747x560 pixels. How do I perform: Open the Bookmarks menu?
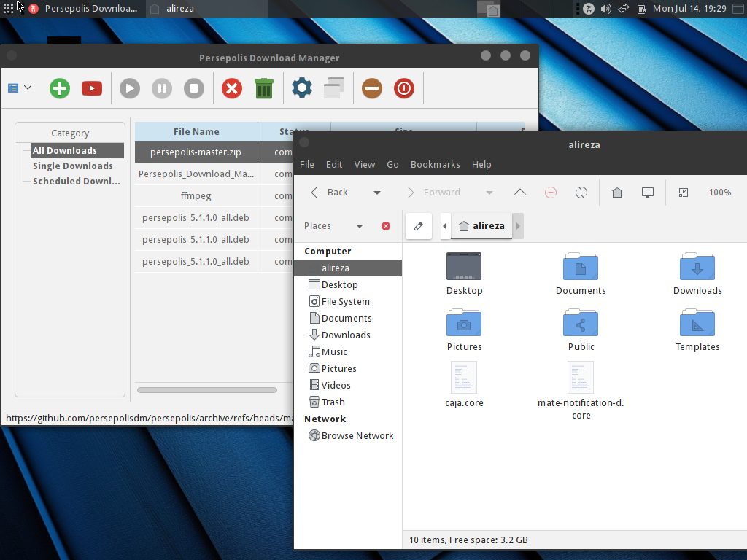tap(436, 164)
